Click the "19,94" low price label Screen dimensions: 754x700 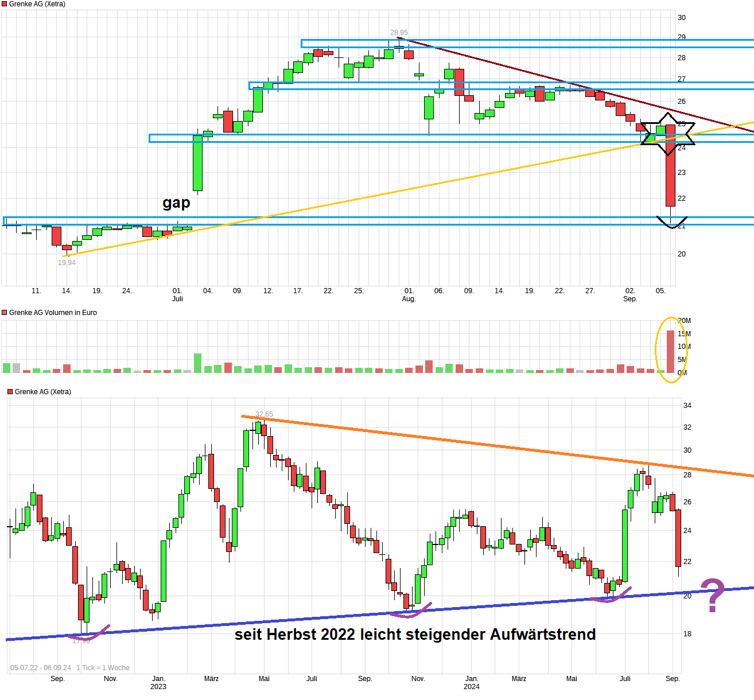pos(67,262)
